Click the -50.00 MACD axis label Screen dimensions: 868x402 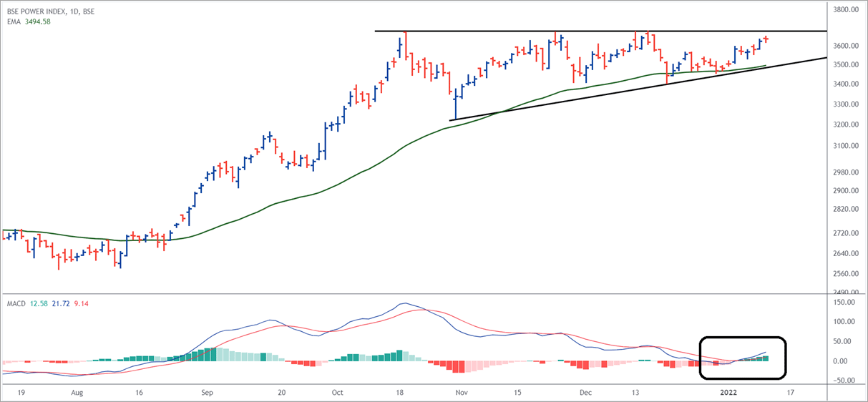click(x=847, y=381)
